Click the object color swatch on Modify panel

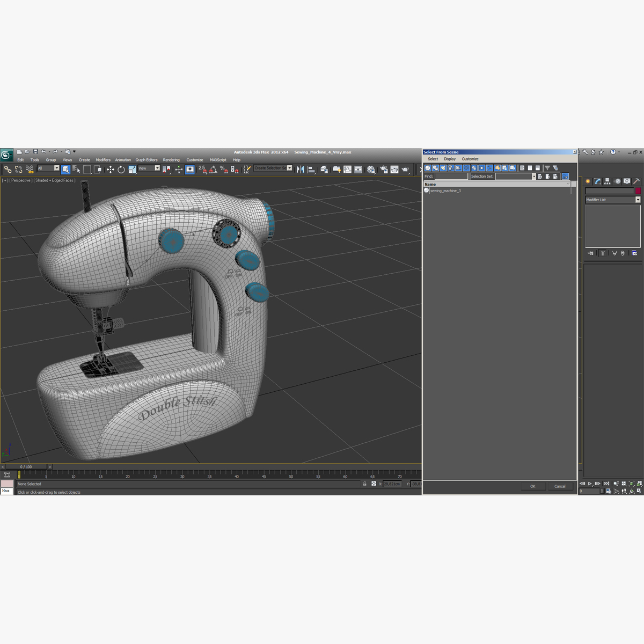[638, 191]
